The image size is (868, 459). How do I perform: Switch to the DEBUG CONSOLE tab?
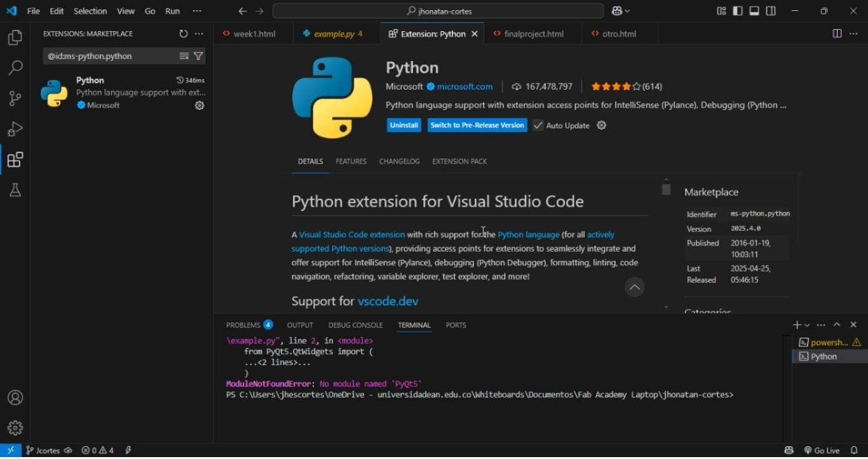click(x=356, y=325)
